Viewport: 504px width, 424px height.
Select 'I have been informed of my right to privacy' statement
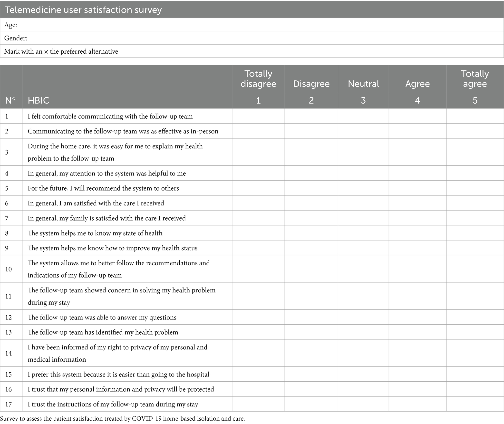click(x=117, y=353)
